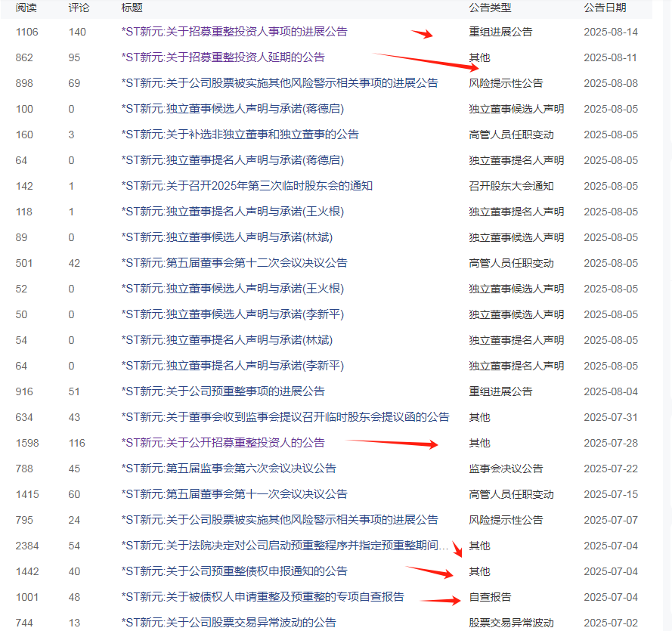Open 独立董事候选人声明与承诺(王火根) link

tap(233, 289)
